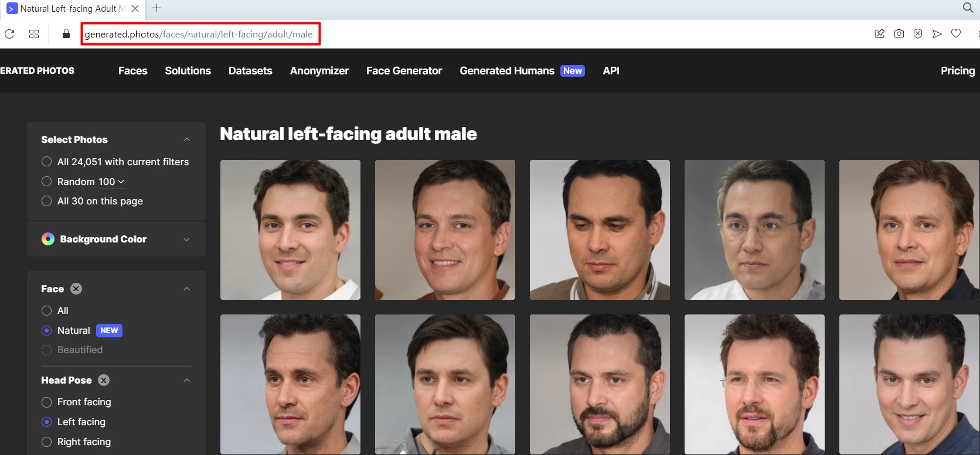
Task: Collapse the Face filter section
Action: point(186,289)
